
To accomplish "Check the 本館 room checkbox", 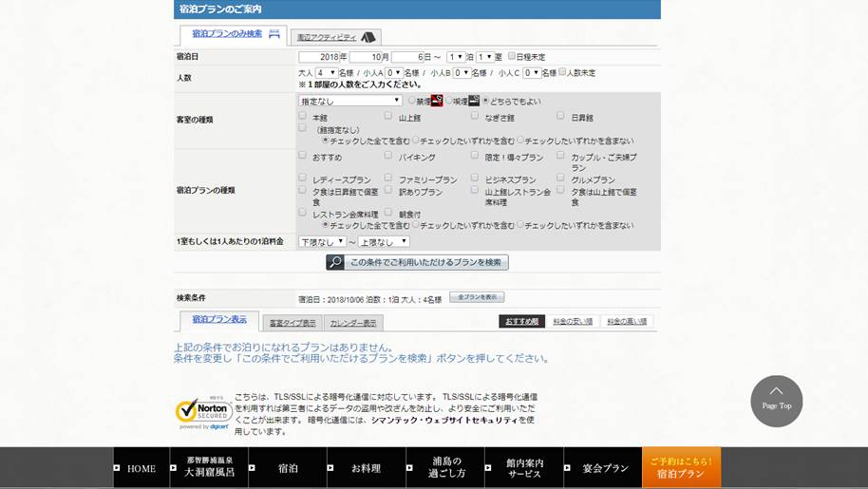I will point(302,116).
